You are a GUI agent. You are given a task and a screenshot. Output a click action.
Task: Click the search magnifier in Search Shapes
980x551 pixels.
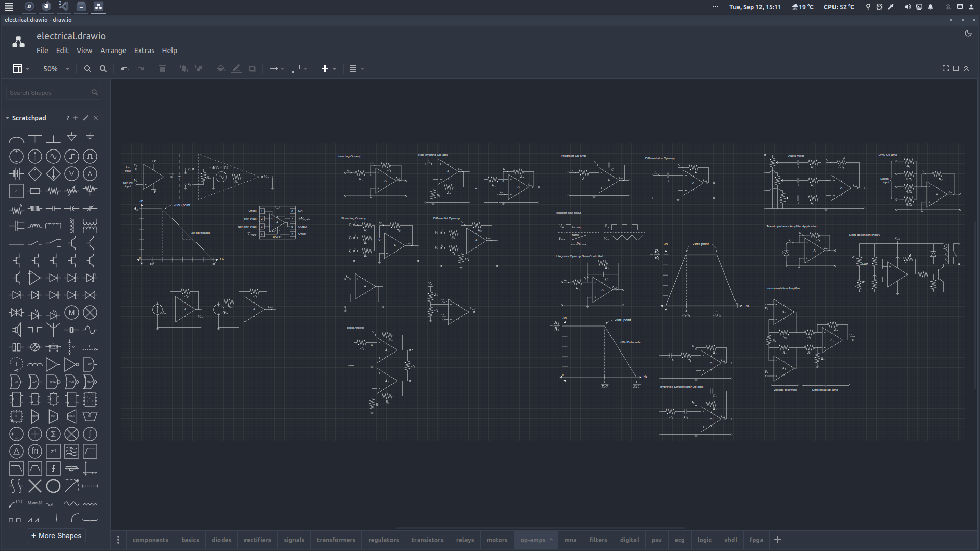pyautogui.click(x=95, y=92)
